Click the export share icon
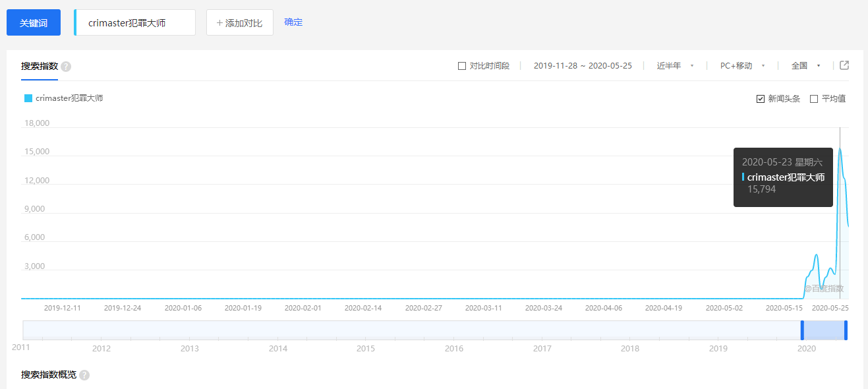 [844, 65]
